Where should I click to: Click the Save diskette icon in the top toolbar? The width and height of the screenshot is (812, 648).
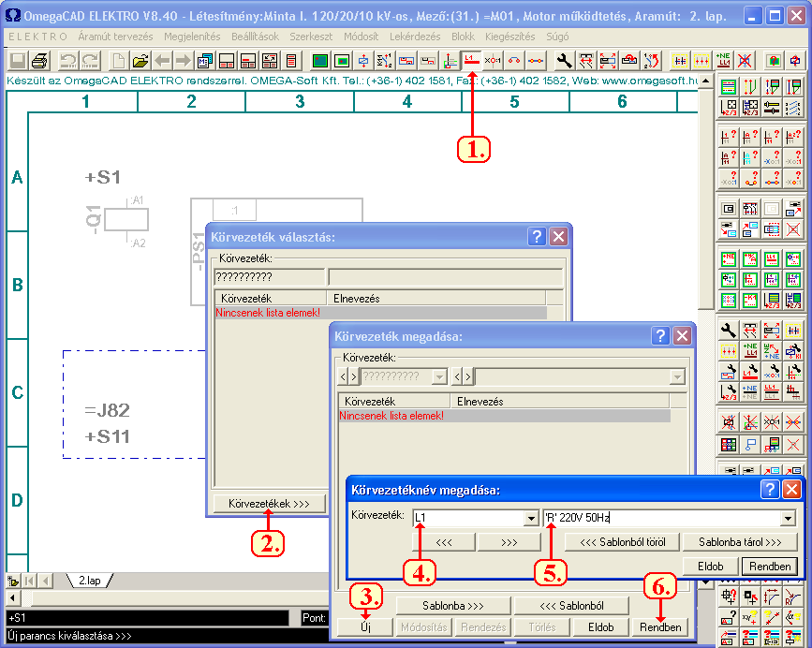(18, 61)
